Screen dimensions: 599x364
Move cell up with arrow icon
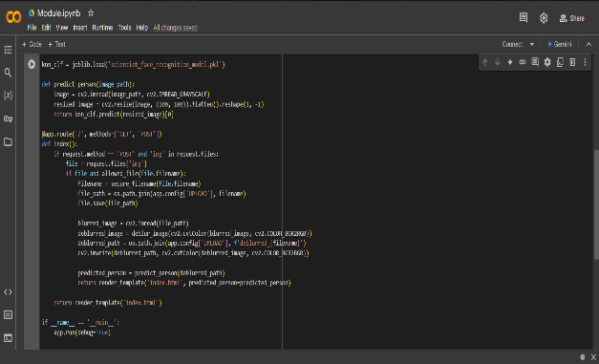tap(484, 62)
